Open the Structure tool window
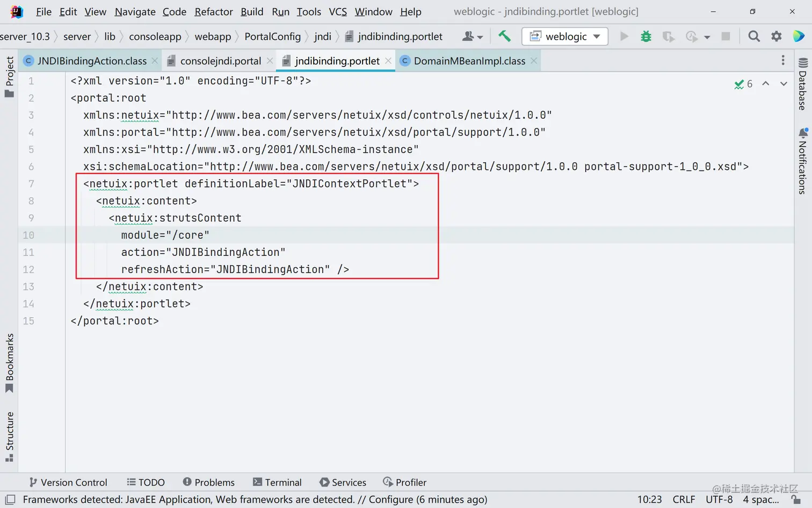The image size is (812, 508). coord(9,437)
